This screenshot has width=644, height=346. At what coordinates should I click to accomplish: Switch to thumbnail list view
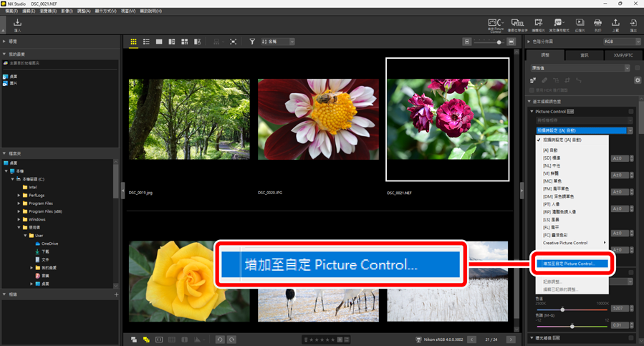[x=146, y=42]
